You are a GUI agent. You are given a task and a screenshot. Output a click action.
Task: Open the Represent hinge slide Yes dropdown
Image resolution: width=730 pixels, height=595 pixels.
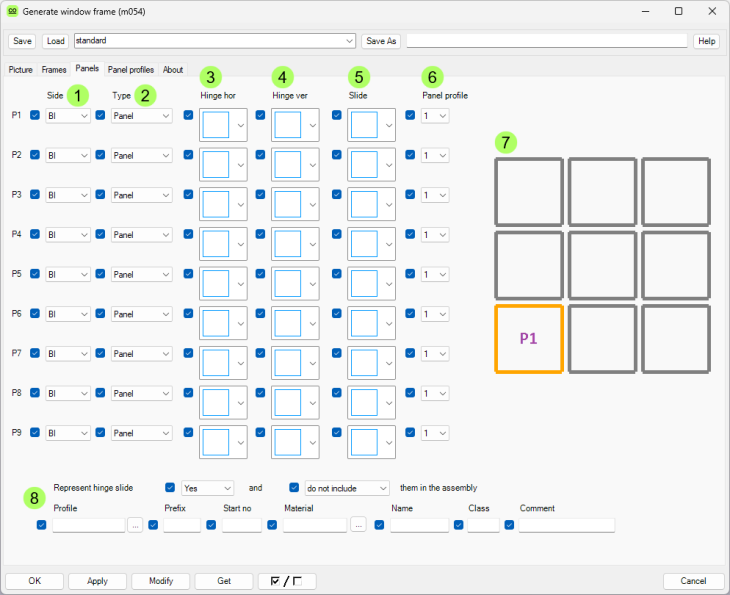coord(208,488)
